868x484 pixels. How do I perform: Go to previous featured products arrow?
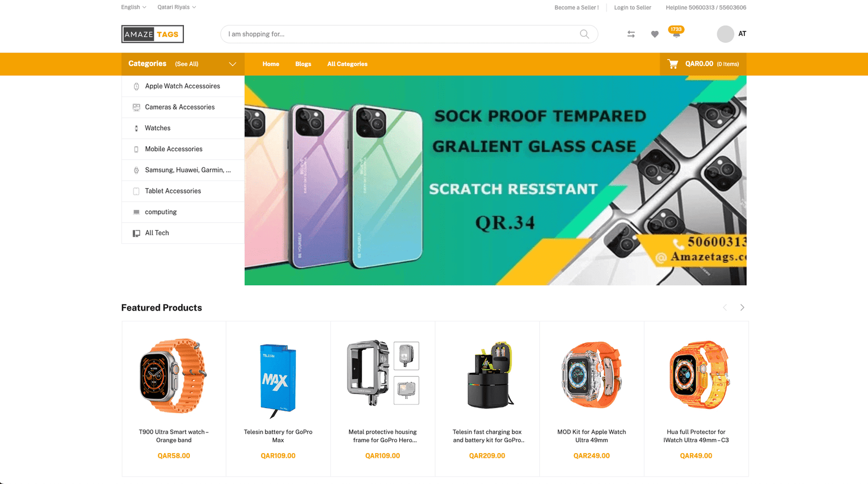725,307
